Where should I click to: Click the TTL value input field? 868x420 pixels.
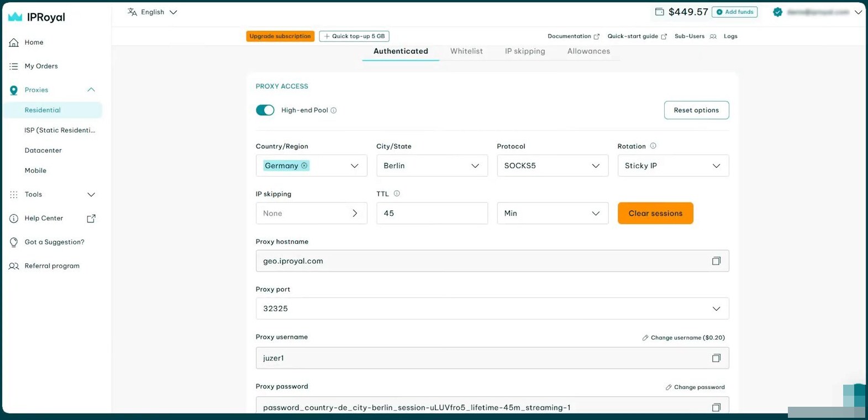click(432, 213)
